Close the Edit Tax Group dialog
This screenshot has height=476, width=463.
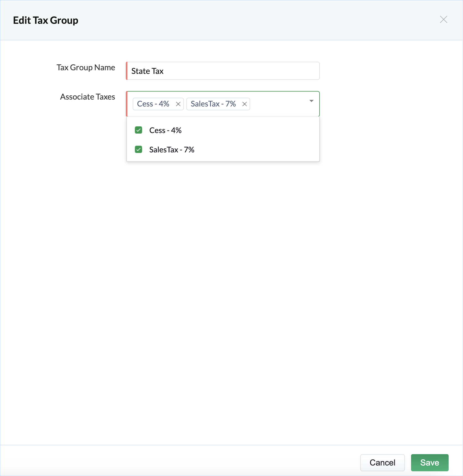(x=443, y=19)
